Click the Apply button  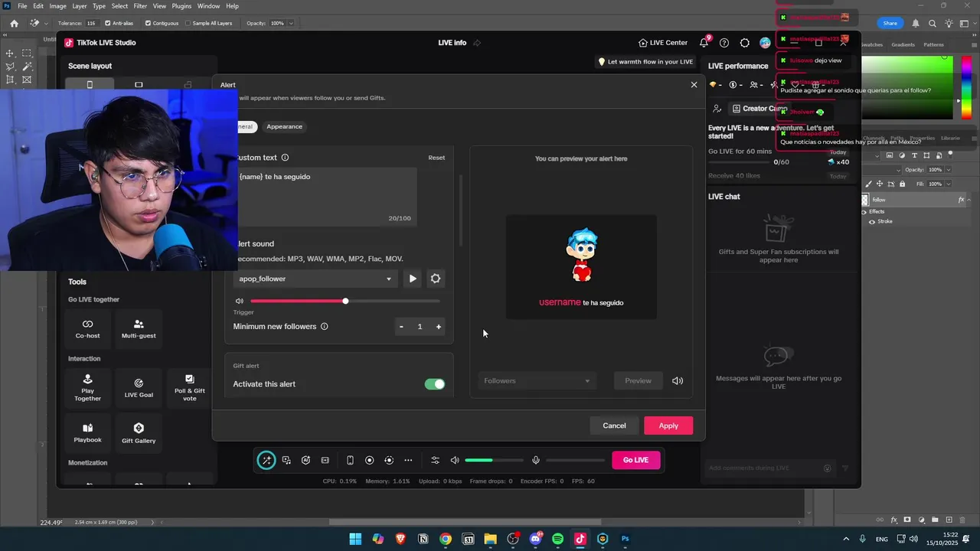(668, 425)
